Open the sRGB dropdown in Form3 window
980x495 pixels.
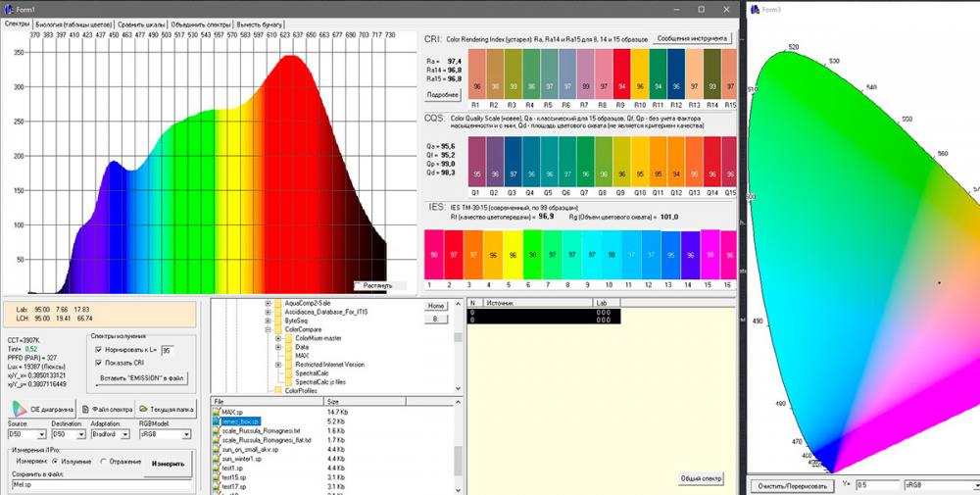tap(941, 485)
